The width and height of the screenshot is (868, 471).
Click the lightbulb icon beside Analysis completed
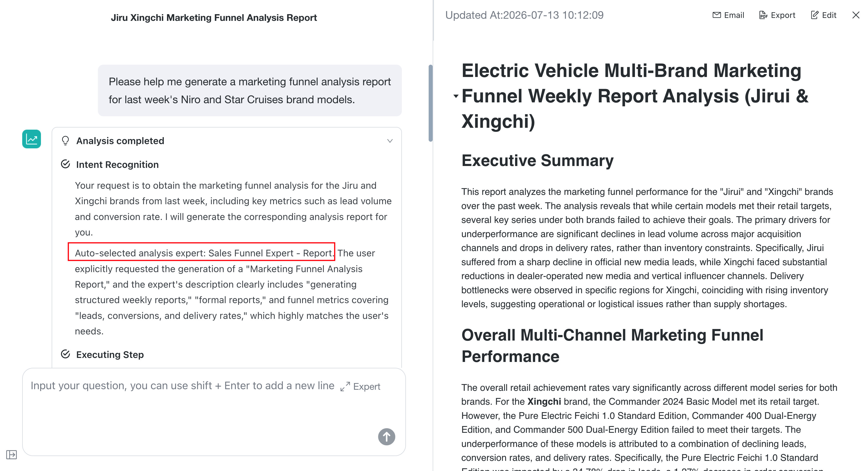pyautogui.click(x=65, y=141)
